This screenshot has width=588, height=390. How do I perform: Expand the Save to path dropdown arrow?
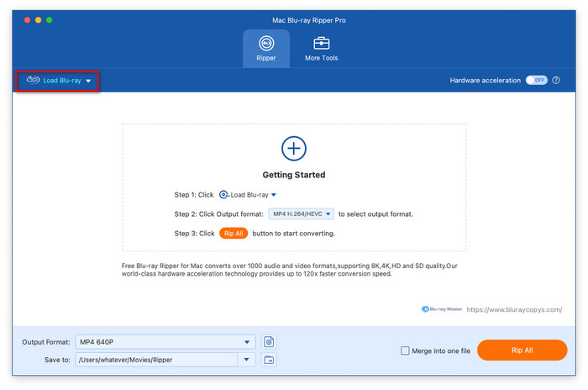[247, 360]
